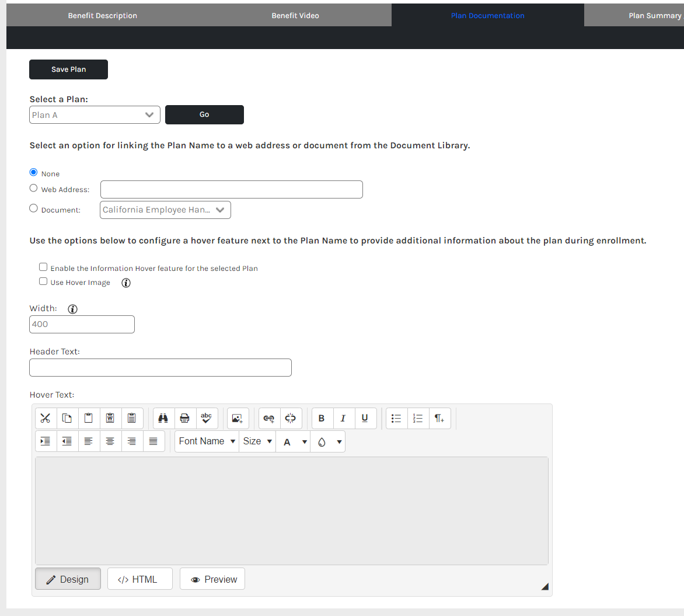Screen dimensions: 684x616
Task: Click the Save Plan button
Action: [68, 69]
